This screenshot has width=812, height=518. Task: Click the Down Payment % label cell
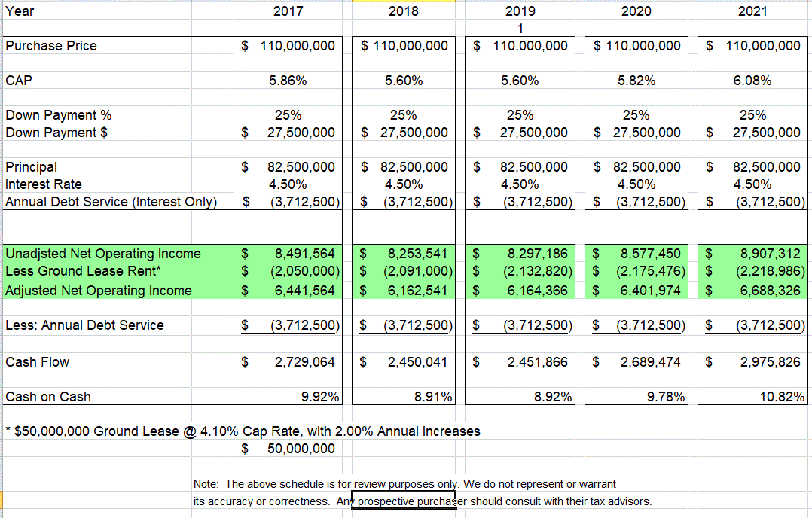point(59,115)
